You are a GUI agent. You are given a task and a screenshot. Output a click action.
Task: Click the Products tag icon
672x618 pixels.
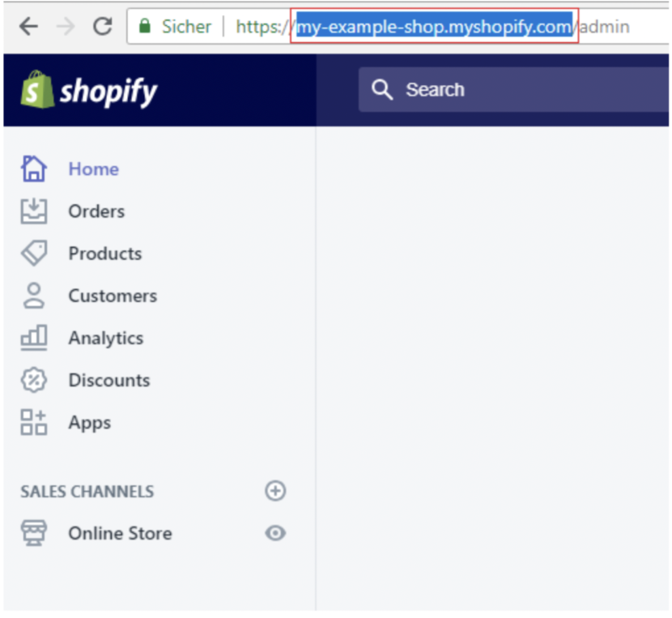click(33, 253)
